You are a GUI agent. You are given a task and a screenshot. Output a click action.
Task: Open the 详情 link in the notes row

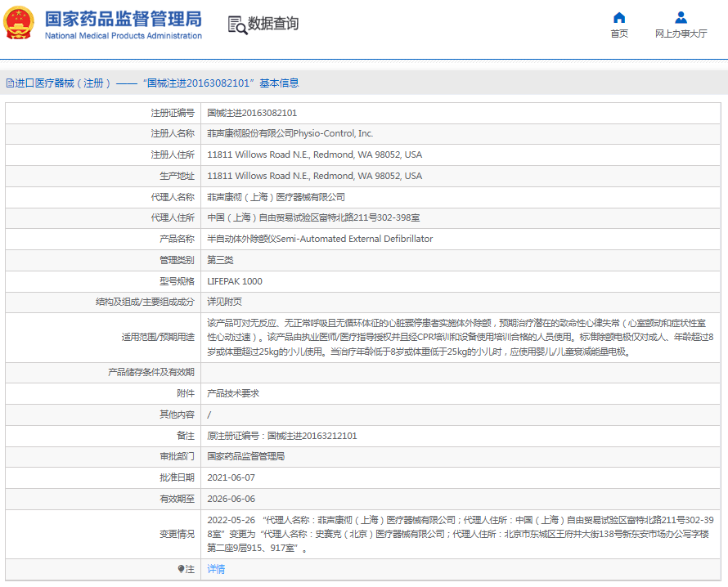[x=216, y=569]
